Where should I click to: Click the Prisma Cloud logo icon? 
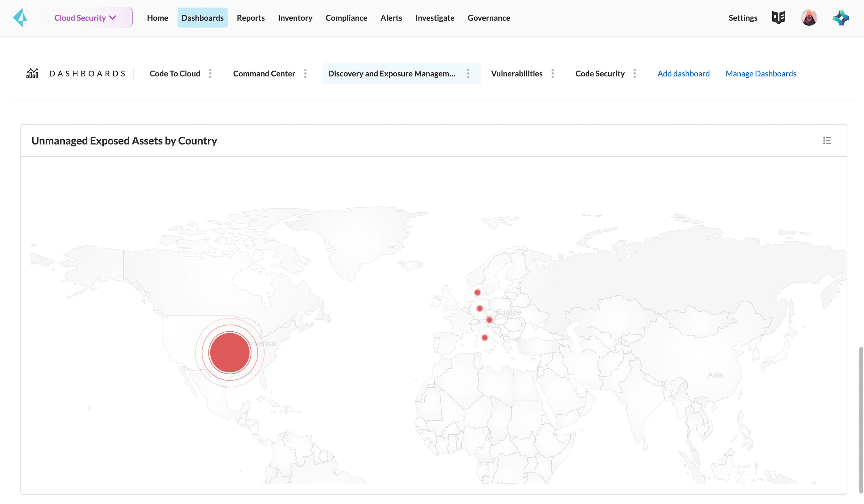tap(20, 17)
